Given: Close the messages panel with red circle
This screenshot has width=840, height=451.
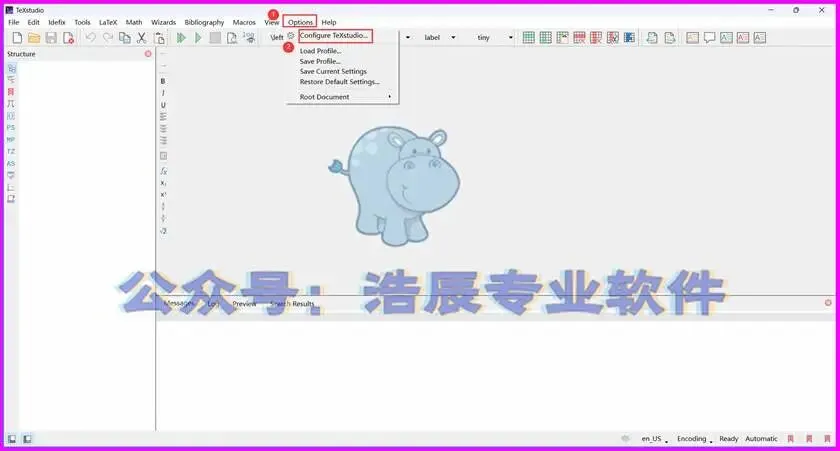Looking at the screenshot, I should pos(828,303).
